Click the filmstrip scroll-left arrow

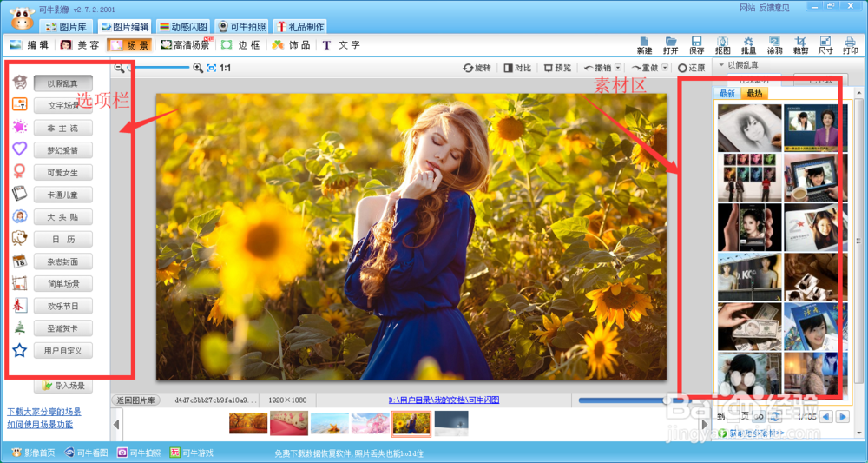pyautogui.click(x=116, y=425)
